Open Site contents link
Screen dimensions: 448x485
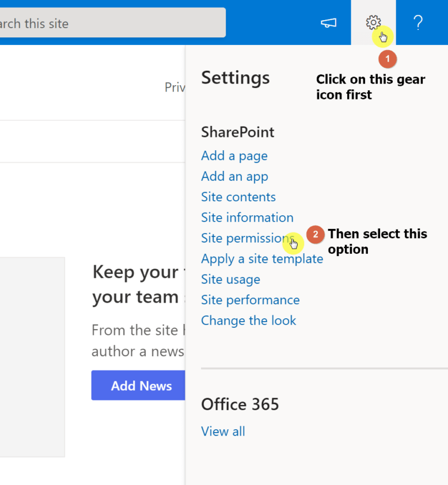point(238,197)
